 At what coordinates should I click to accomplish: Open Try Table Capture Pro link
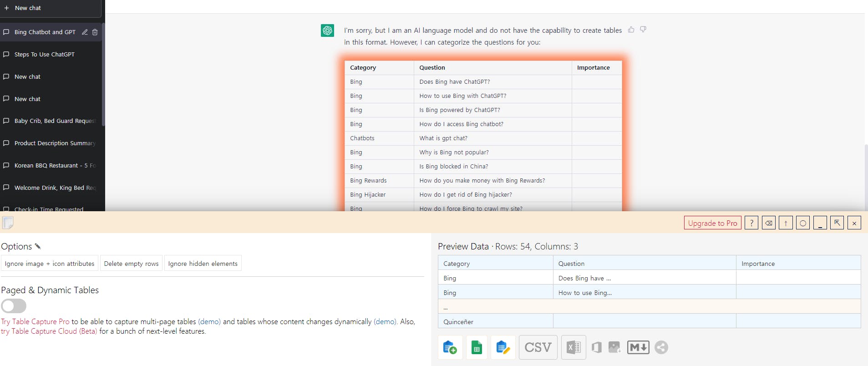coord(36,321)
